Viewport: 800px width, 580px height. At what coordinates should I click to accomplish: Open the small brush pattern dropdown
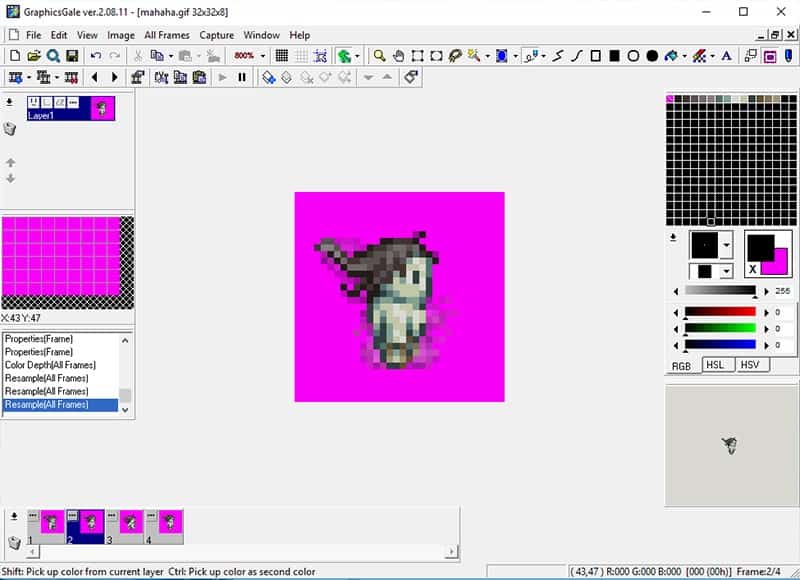[726, 271]
